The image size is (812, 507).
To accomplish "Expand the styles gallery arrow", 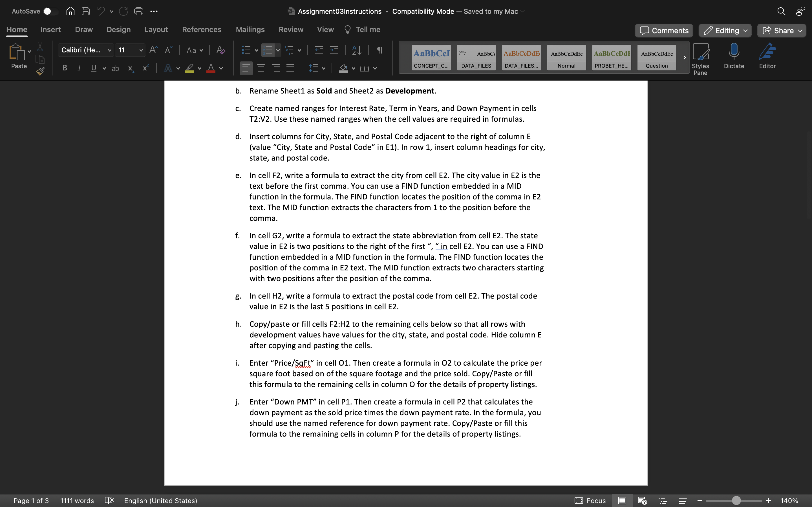I will click(685, 58).
